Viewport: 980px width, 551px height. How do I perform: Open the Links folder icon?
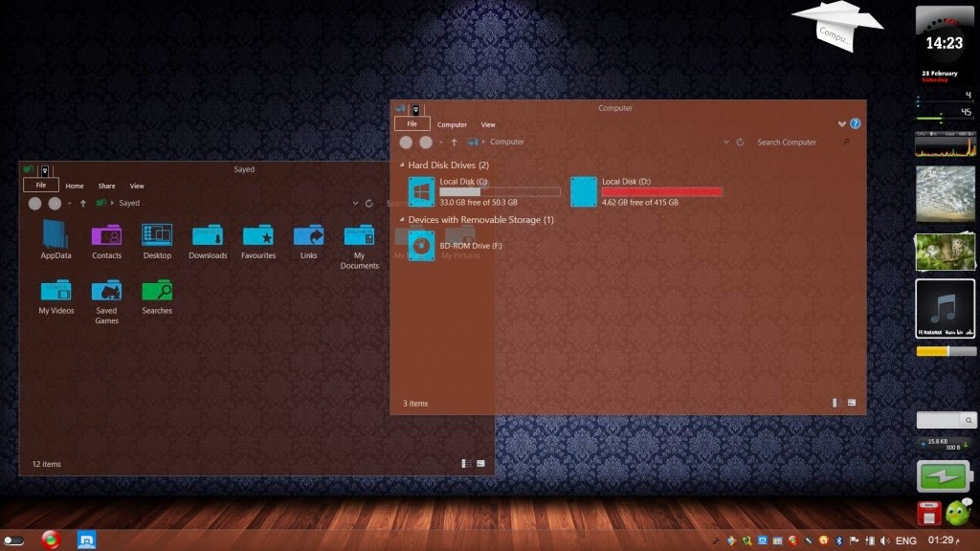(309, 235)
